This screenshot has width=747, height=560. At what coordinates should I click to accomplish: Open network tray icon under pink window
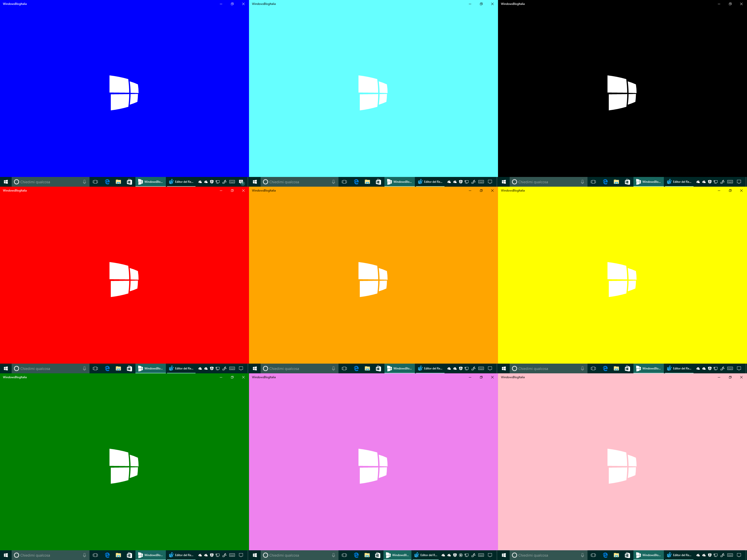[x=716, y=555]
